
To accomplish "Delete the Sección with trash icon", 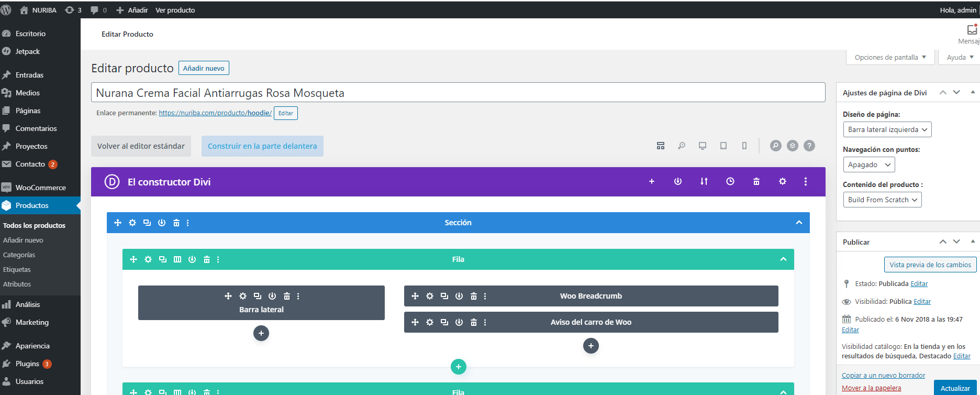I will click(176, 223).
